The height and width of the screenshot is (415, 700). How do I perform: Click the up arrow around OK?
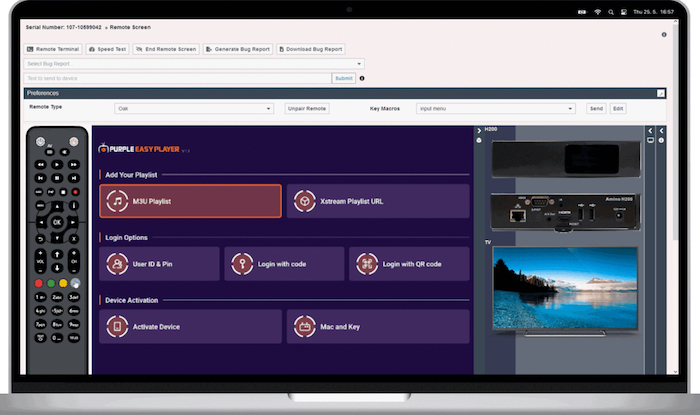tap(57, 207)
